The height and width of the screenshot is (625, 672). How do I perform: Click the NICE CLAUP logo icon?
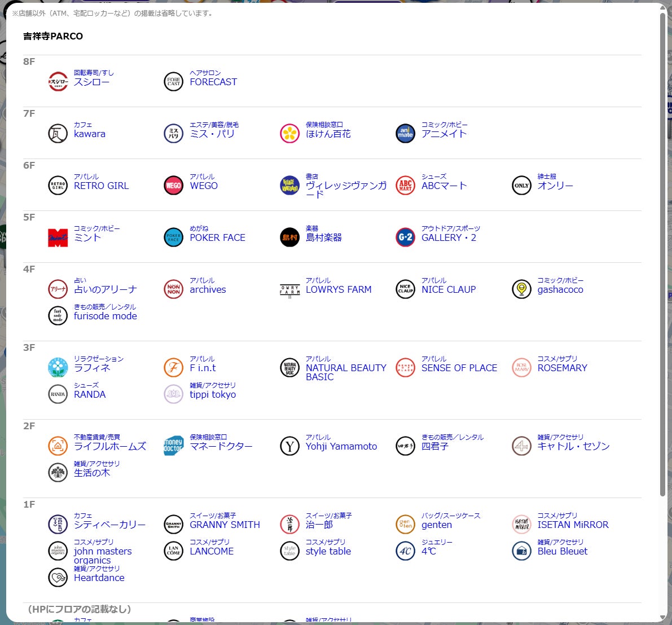point(406,289)
